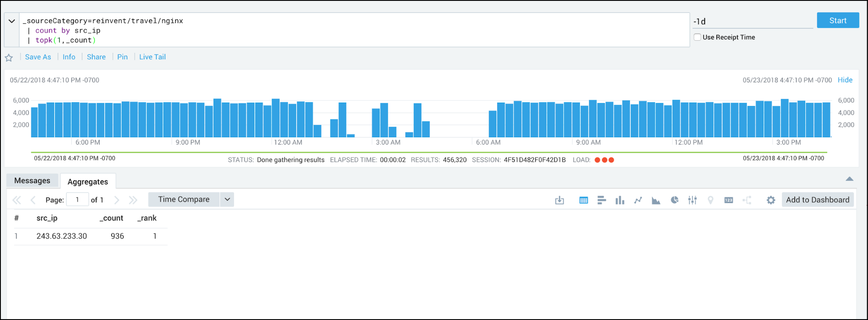This screenshot has height=320, width=868.
Task: Click the export results download icon
Action: pos(559,200)
